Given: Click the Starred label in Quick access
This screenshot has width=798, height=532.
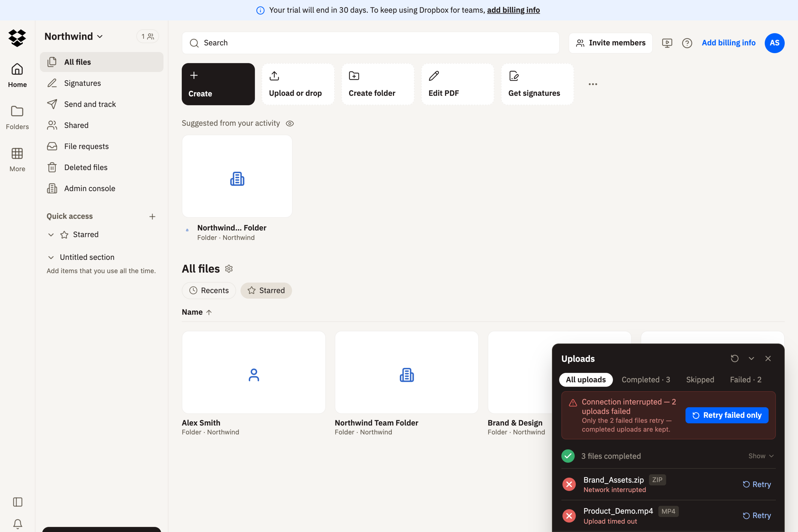Looking at the screenshot, I should (86, 235).
